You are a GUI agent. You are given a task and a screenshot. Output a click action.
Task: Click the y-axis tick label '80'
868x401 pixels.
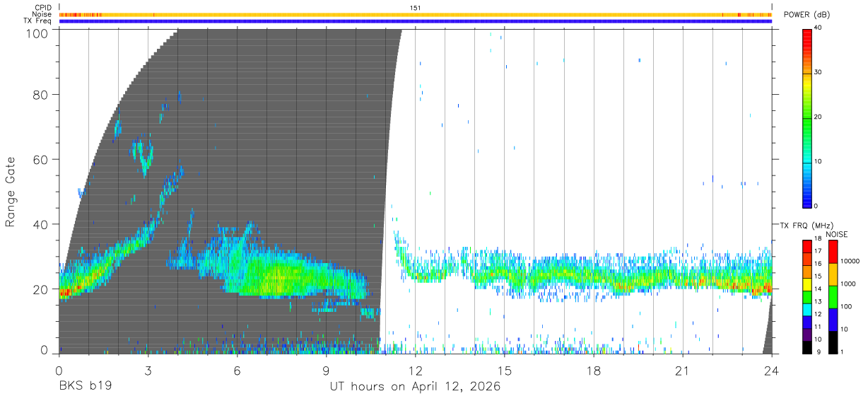click(40, 94)
